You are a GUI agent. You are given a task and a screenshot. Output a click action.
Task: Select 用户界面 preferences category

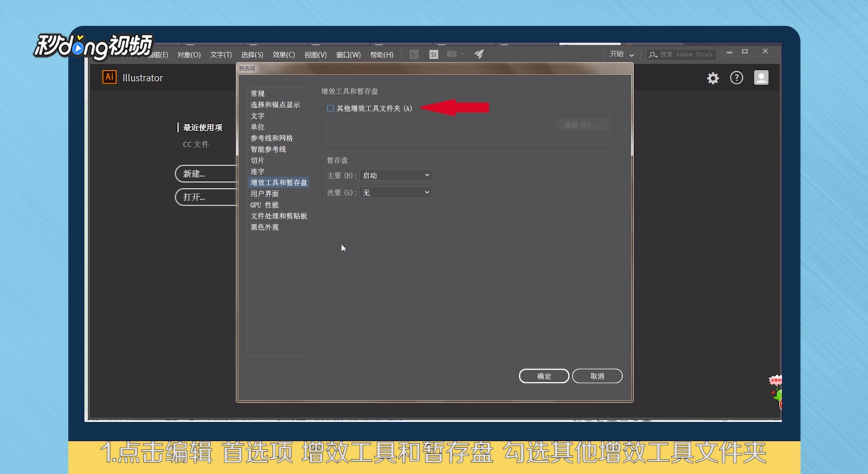pyautogui.click(x=265, y=194)
